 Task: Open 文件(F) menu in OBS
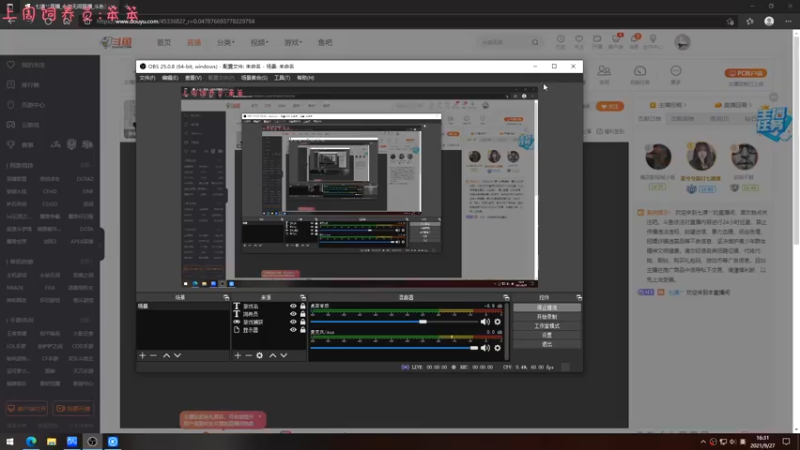point(147,78)
